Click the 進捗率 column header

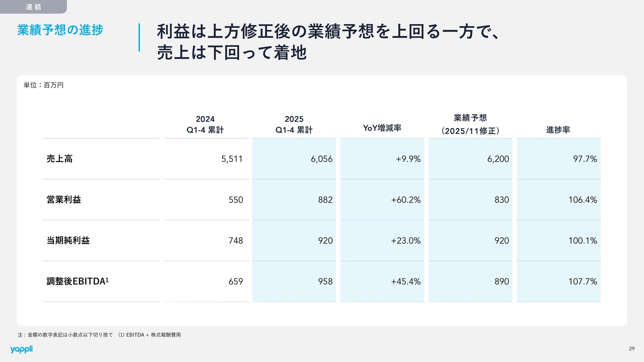pos(558,130)
